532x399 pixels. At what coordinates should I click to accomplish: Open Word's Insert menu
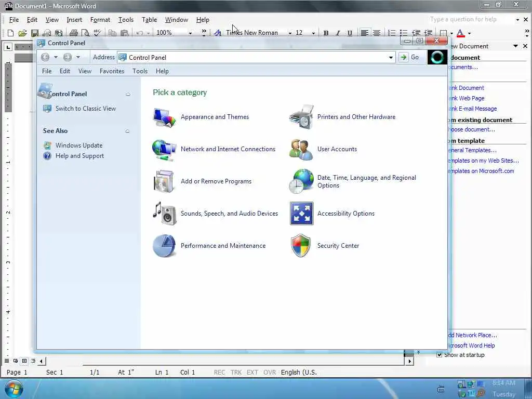coord(74,20)
